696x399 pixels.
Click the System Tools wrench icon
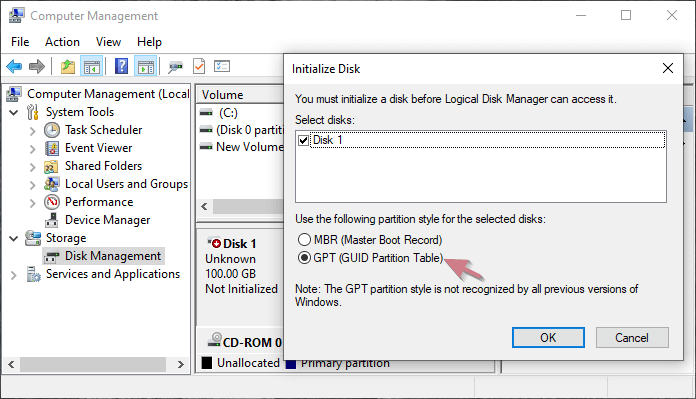click(x=32, y=112)
